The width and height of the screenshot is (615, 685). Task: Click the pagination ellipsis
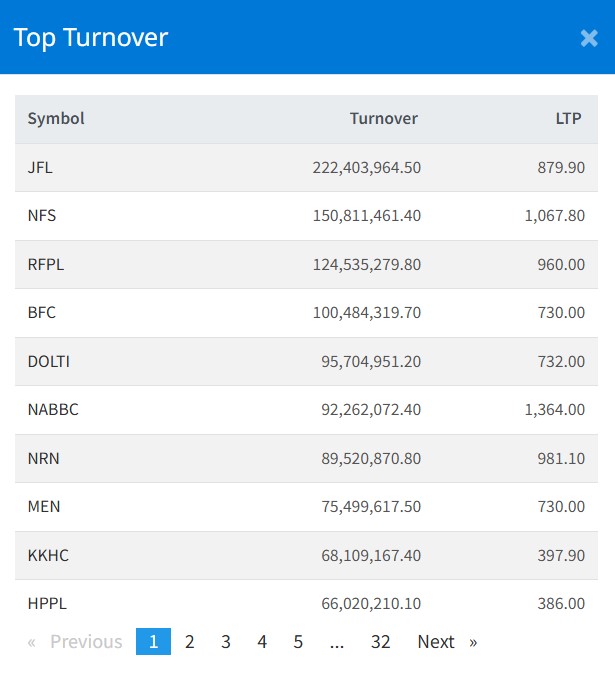click(336, 642)
